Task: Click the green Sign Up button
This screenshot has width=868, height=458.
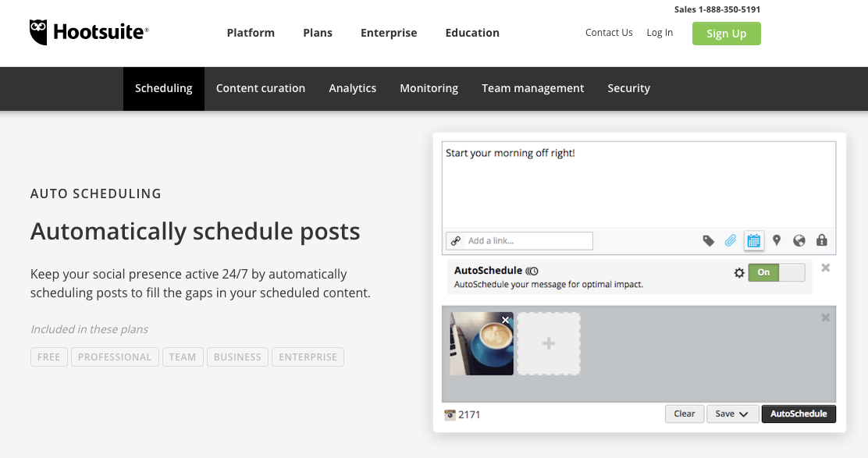Action: (x=726, y=34)
